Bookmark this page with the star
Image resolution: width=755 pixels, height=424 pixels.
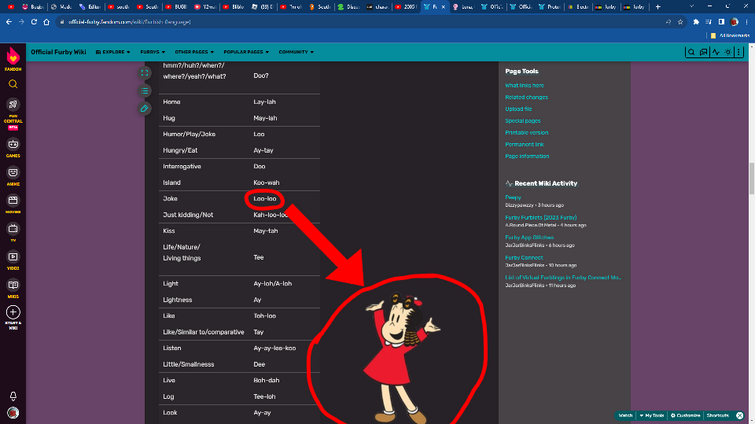tap(680, 22)
